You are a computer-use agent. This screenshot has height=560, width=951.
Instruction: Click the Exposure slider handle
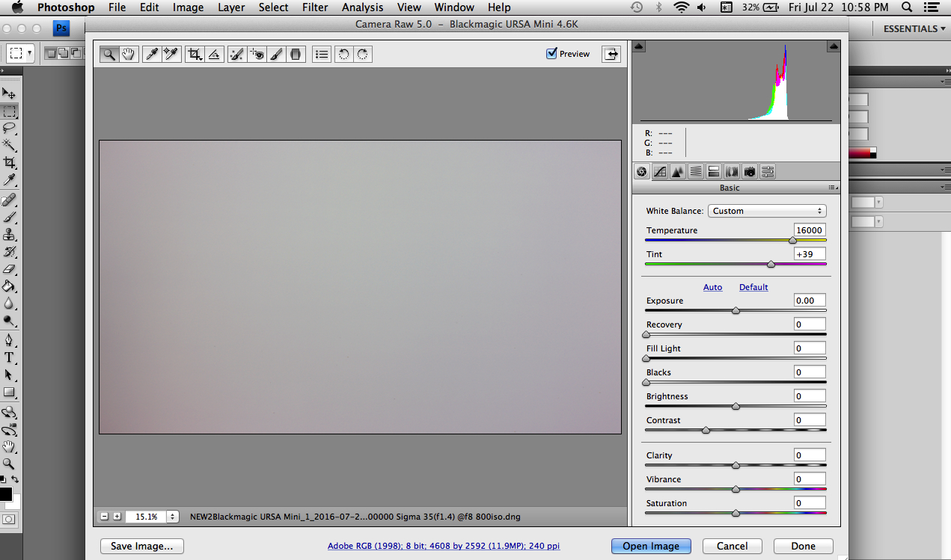736,310
